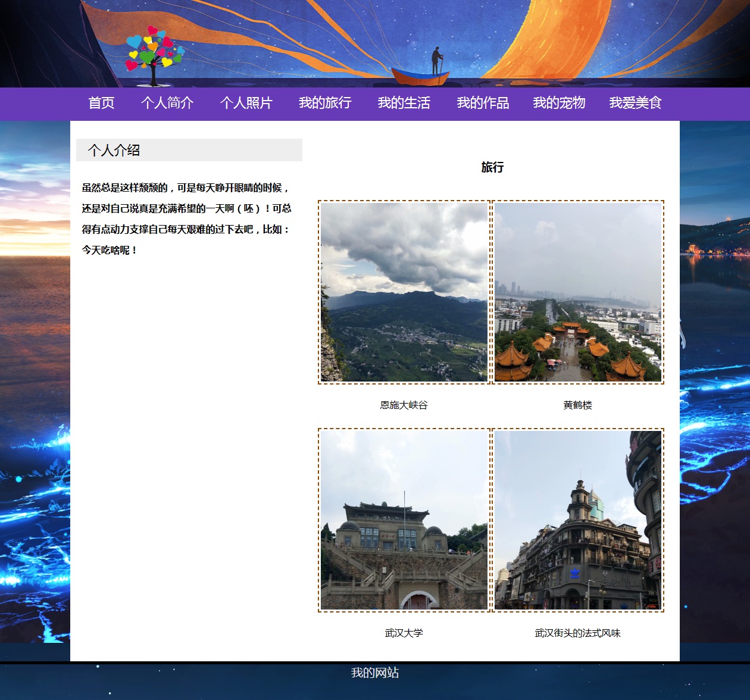Viewport: 750px width, 700px height.
Task: Go to the 个人简介 page
Action: click(x=167, y=103)
